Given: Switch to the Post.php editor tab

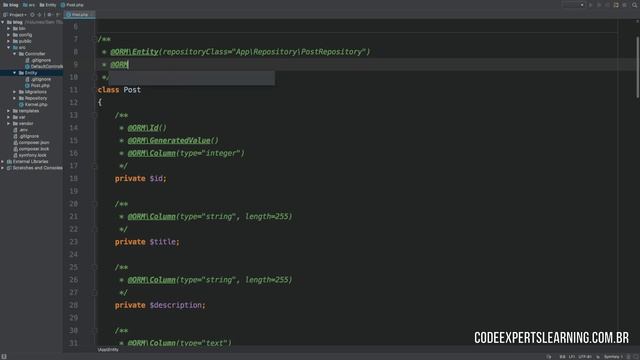Looking at the screenshot, I should point(80,15).
